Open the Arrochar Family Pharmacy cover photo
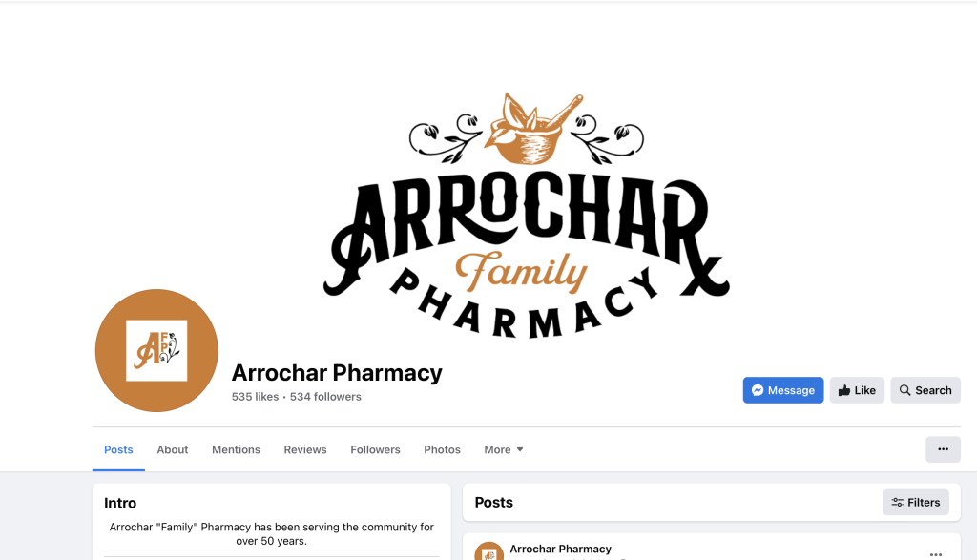 (527, 217)
